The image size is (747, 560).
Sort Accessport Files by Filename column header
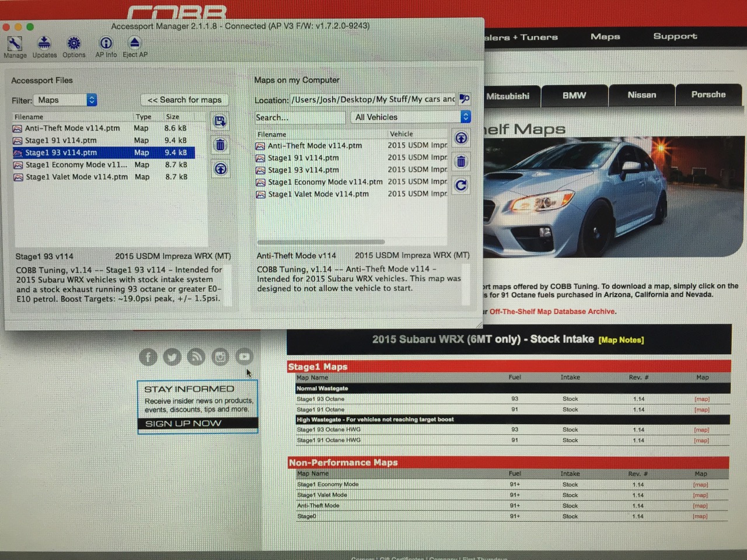click(72, 117)
